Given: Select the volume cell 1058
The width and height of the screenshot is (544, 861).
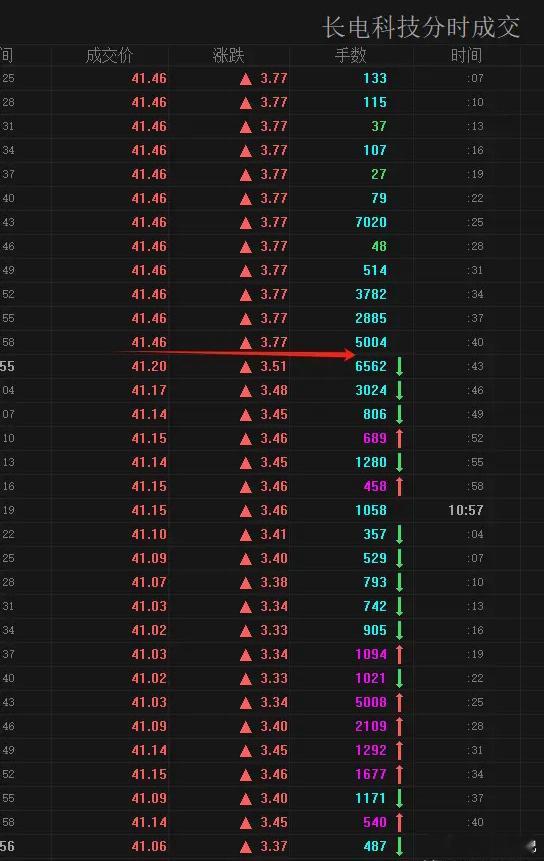Looking at the screenshot, I should [371, 510].
